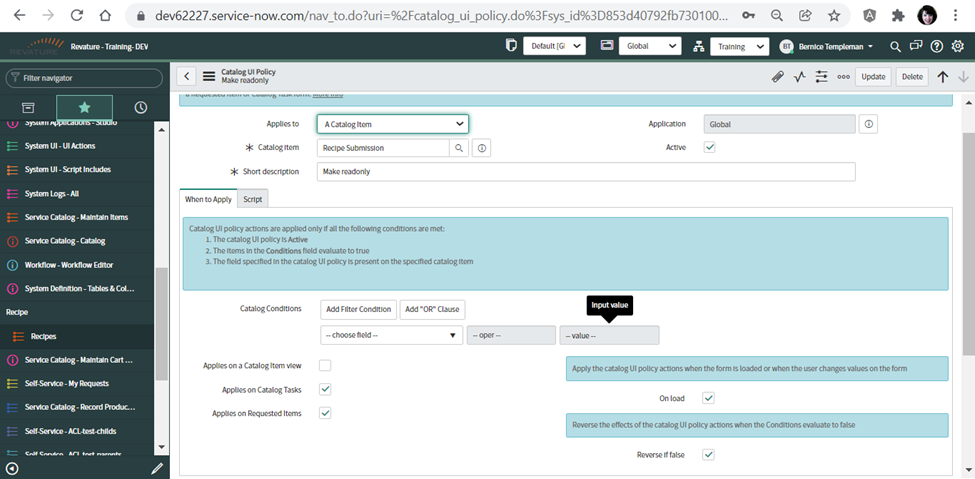Select the When to Apply tab
Viewport: 975px width, 479px height.
[208, 199]
